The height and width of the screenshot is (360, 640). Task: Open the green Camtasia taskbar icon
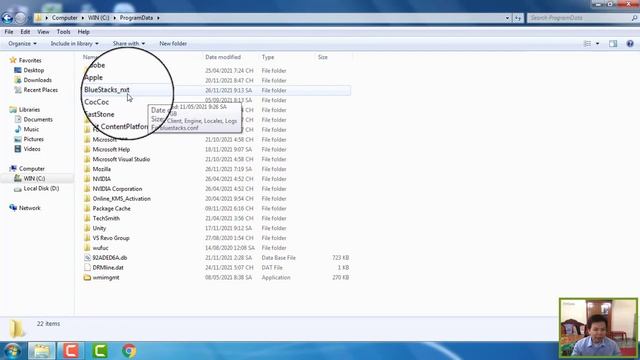pyautogui.click(x=100, y=351)
